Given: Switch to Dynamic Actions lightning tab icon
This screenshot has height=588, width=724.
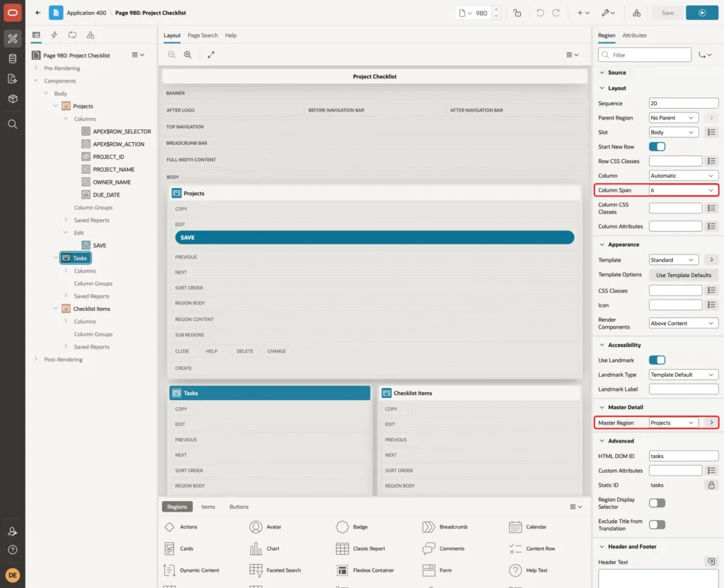Looking at the screenshot, I should [x=54, y=35].
